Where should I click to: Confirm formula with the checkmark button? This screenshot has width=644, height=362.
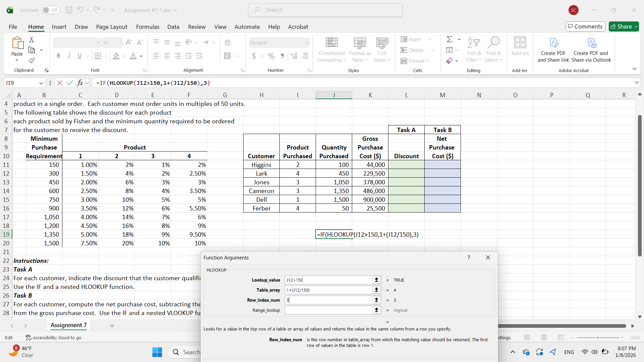69,83
